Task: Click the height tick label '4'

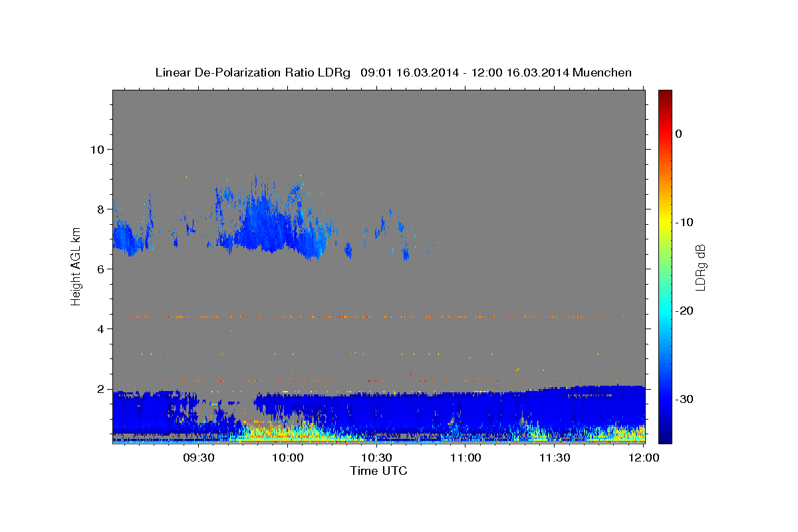Action: coord(100,329)
